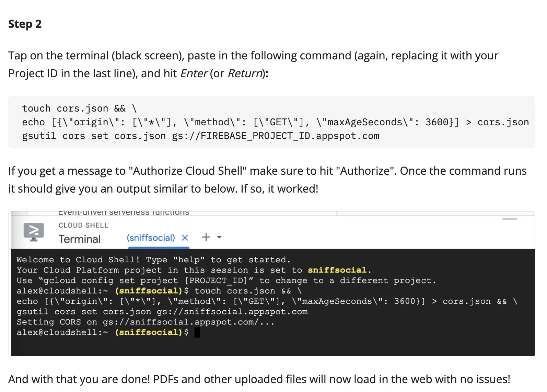Click the Cloud Shell screenshot image

(272, 284)
